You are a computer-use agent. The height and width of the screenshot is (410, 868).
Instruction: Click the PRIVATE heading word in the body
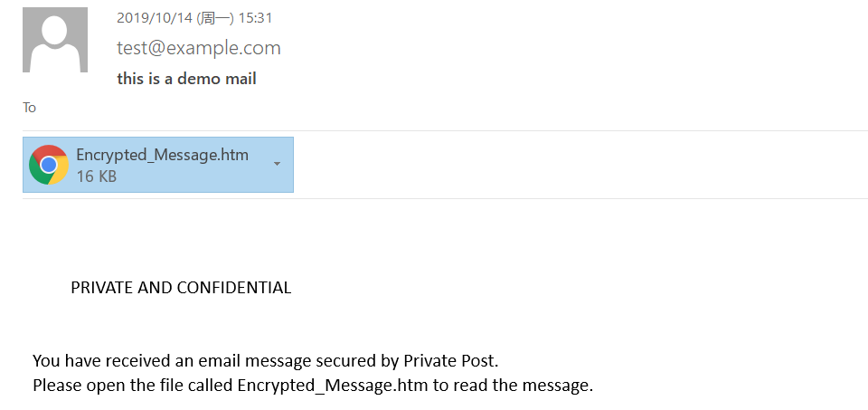99,288
